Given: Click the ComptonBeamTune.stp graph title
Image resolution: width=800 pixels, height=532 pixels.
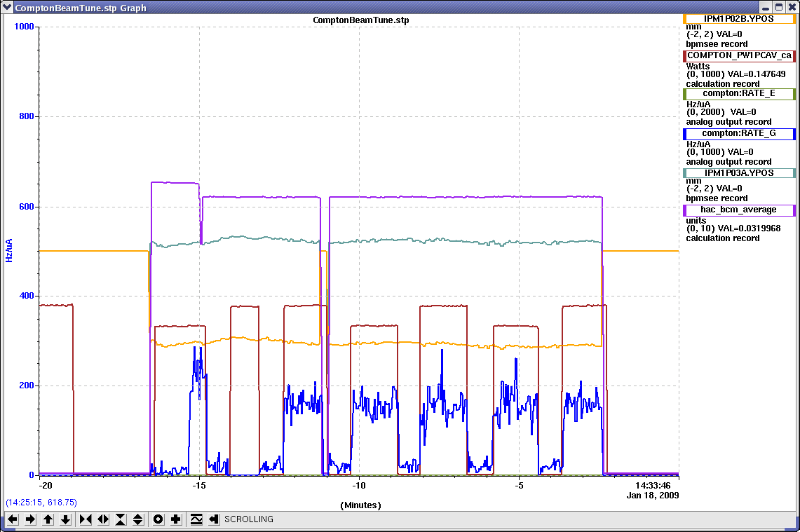Looking at the screenshot, I should [360, 20].
